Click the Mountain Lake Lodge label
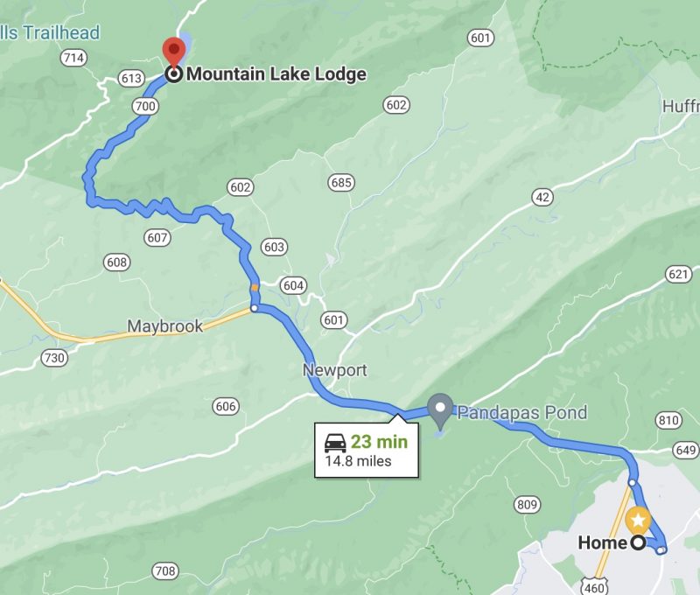 tap(276, 74)
